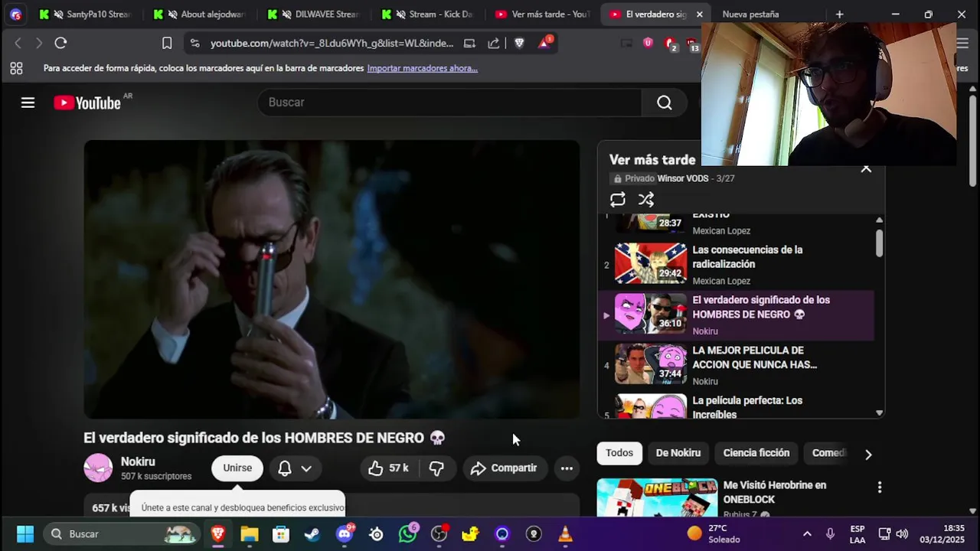Open options for 'Me Visitó Herobrine' suggestion
Viewport: 980px width, 551px height.
[x=879, y=487]
